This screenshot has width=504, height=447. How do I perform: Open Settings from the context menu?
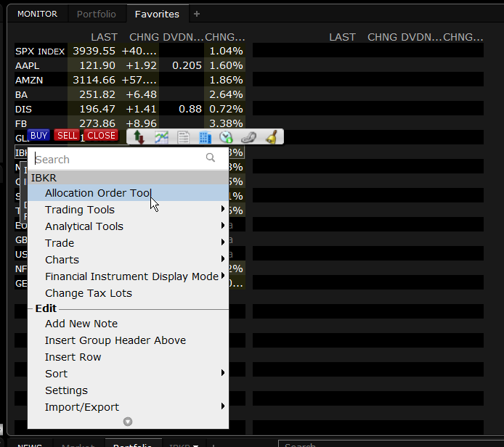(x=128, y=390)
